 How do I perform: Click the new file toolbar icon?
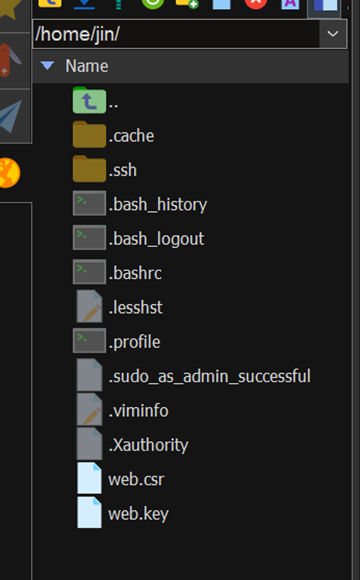point(221,4)
